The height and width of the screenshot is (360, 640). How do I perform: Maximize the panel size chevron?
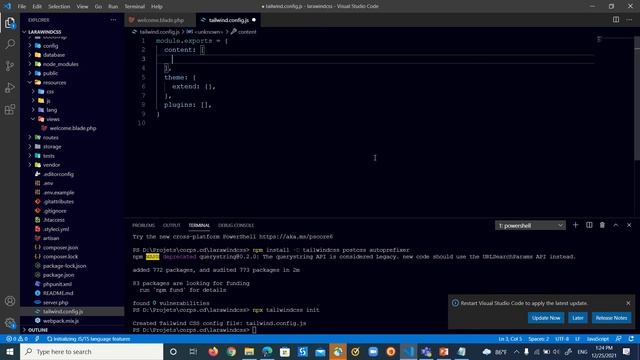(616, 225)
